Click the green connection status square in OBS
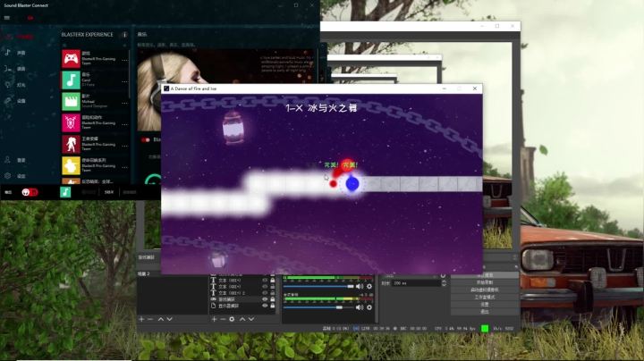The height and width of the screenshot is (361, 644). coord(485,329)
